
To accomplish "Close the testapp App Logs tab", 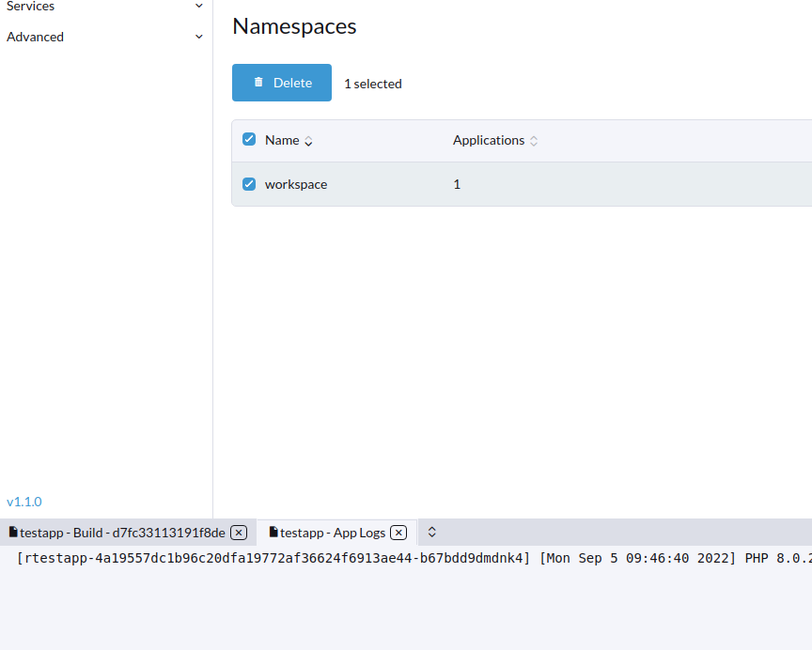I will (398, 532).
